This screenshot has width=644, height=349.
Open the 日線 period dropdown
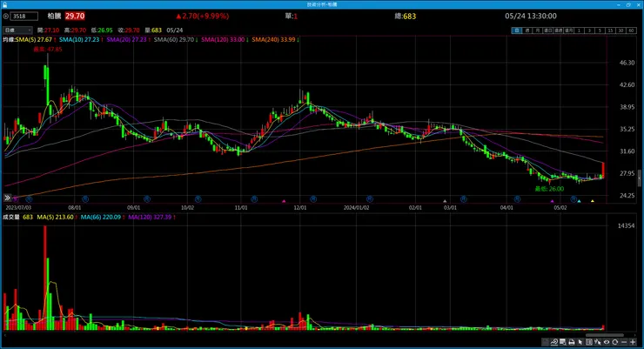pyautogui.click(x=17, y=30)
